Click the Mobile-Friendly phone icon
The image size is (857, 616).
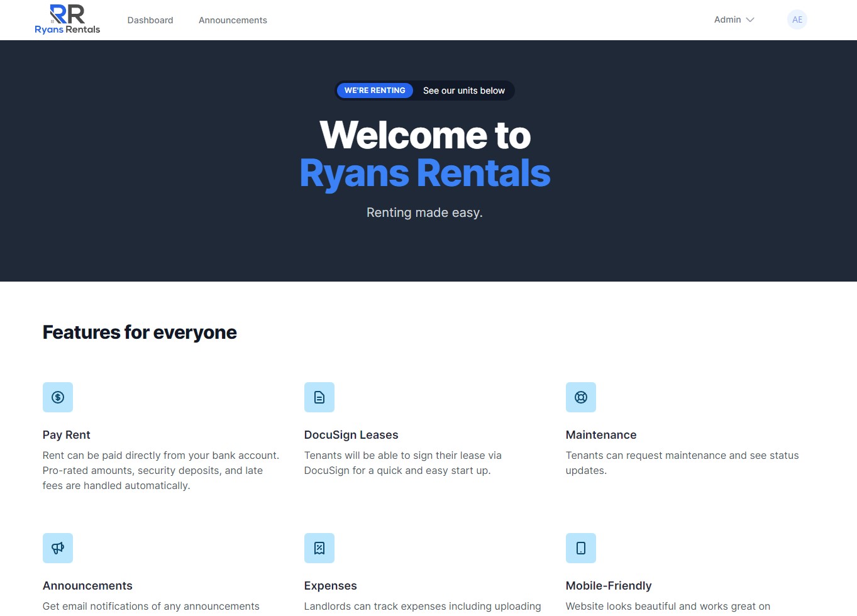pyautogui.click(x=581, y=548)
